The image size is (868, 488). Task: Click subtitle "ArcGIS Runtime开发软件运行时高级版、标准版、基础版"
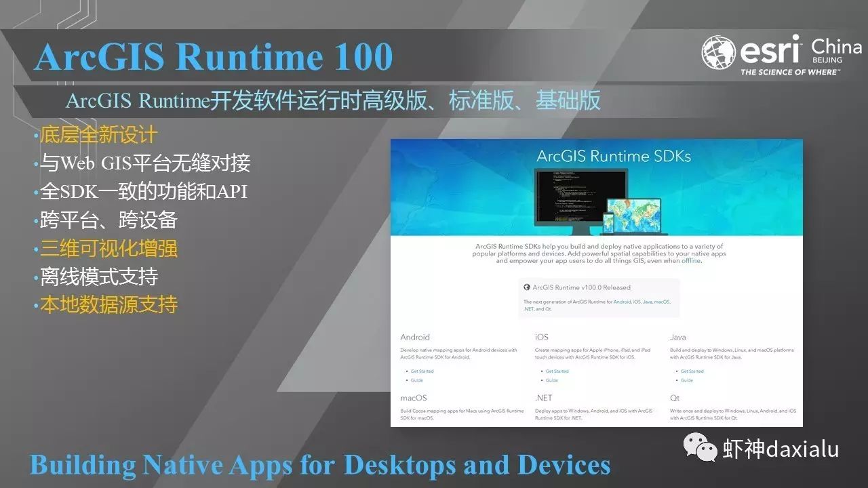[x=333, y=101]
